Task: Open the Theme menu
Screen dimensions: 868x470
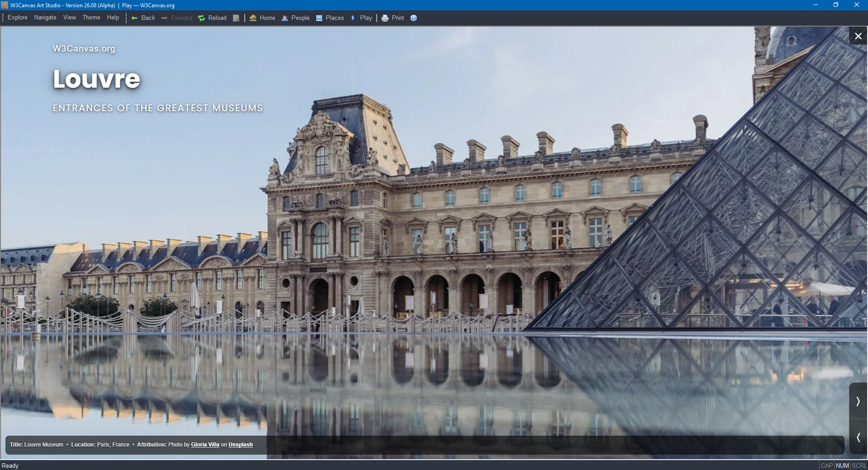Action: tap(91, 18)
